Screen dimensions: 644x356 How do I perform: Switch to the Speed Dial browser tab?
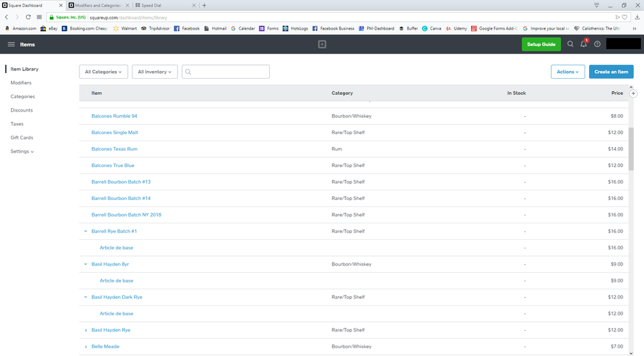(x=165, y=5)
